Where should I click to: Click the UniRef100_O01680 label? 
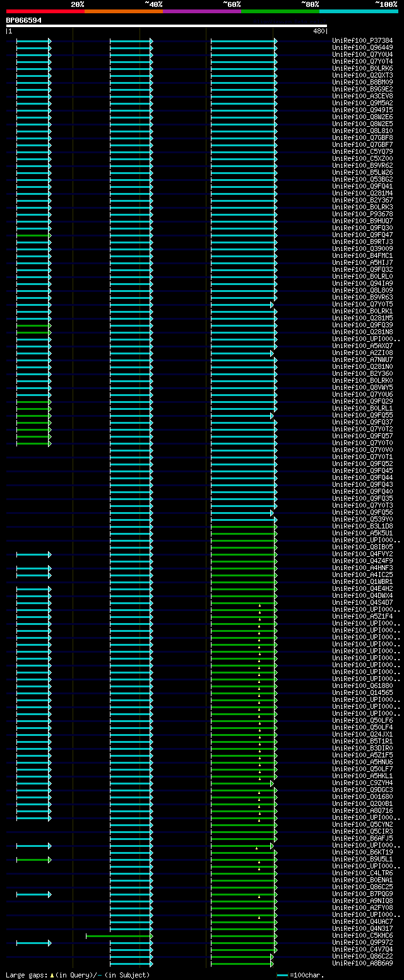(x=362, y=796)
